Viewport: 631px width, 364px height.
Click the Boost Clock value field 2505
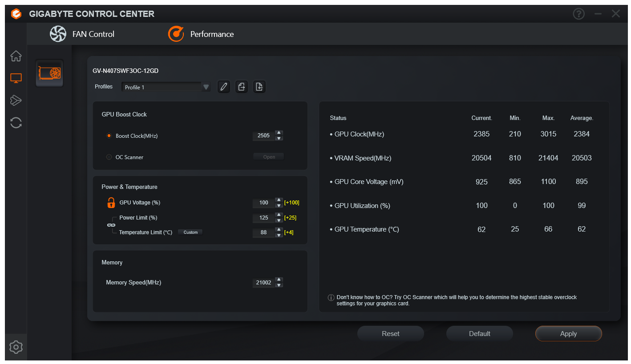point(264,136)
